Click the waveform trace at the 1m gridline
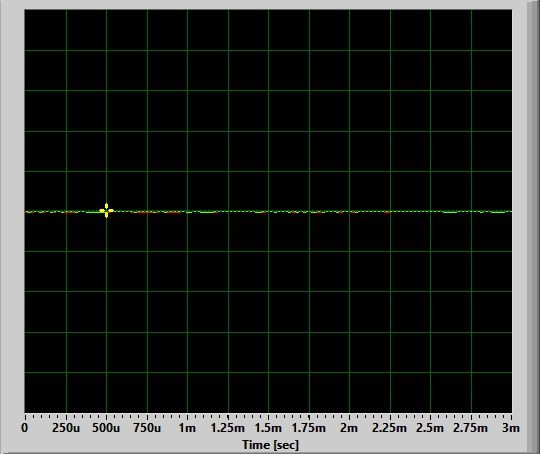The image size is (540, 454). coord(187,211)
